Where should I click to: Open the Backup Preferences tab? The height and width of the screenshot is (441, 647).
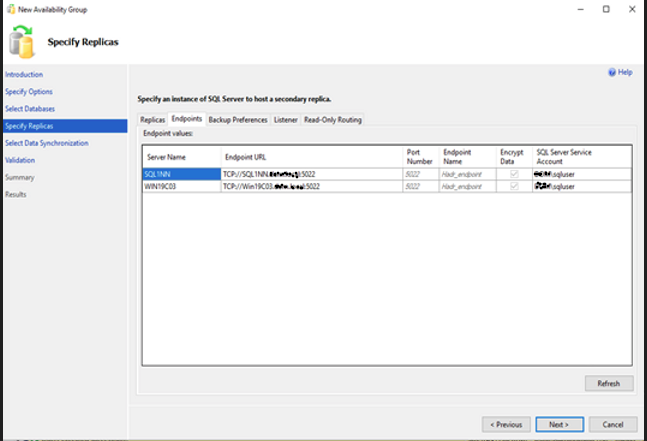pyautogui.click(x=238, y=120)
